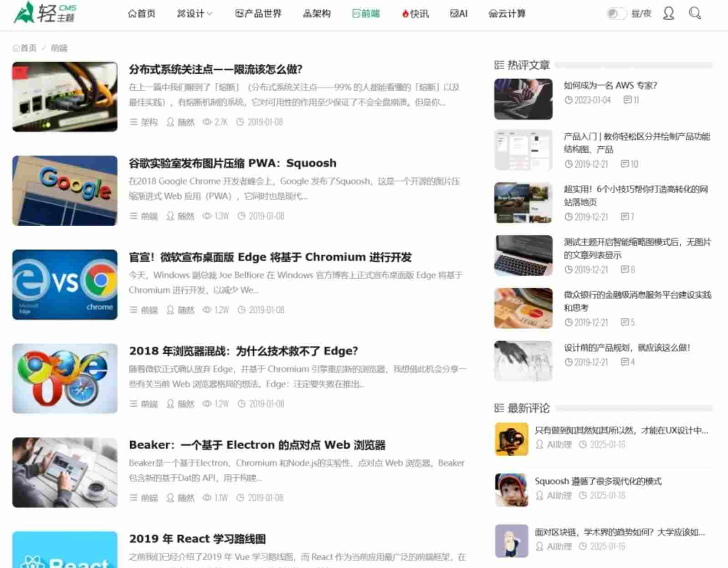The width and height of the screenshot is (728, 568).
Task: Open article 分布式系统关注点——限流该怎么做?
Action: coord(215,69)
